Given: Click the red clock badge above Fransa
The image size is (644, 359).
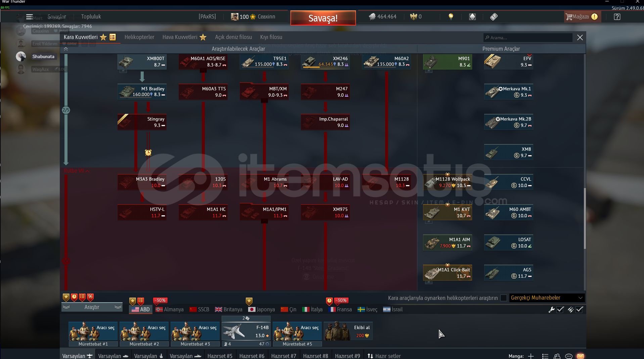Looking at the screenshot, I should (x=329, y=301).
